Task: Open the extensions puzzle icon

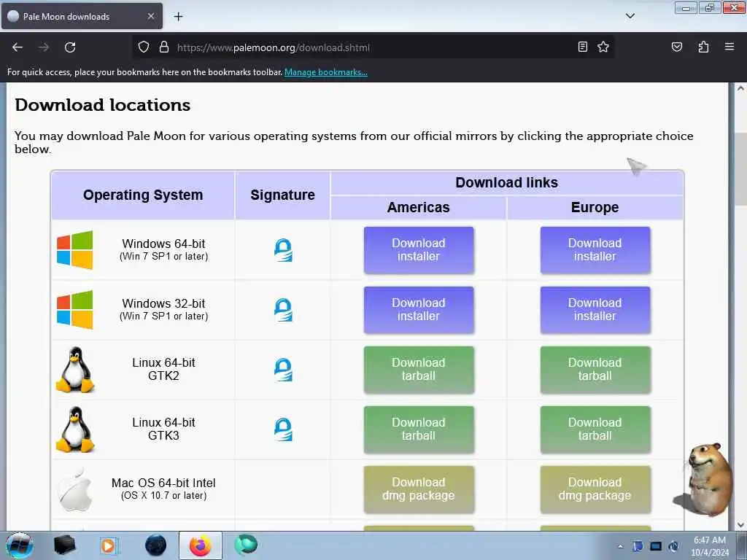Action: [x=703, y=47]
